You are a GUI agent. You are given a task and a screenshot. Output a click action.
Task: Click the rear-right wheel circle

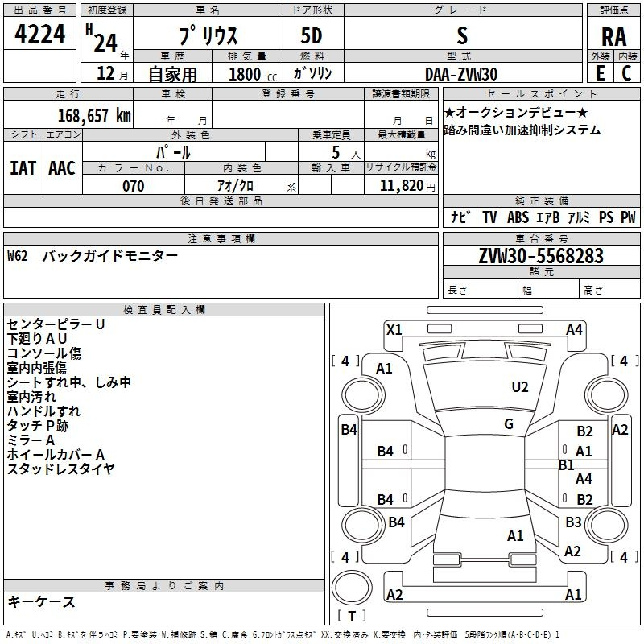coord(607,525)
